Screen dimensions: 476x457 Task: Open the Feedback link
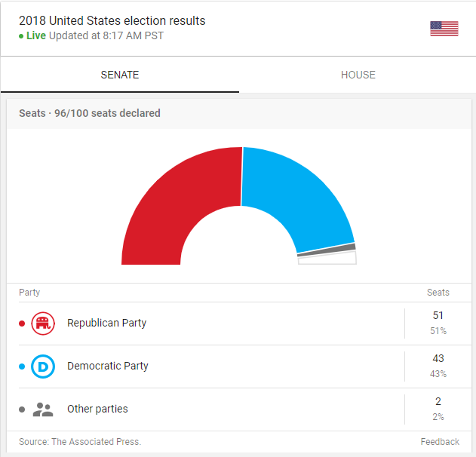coord(440,441)
